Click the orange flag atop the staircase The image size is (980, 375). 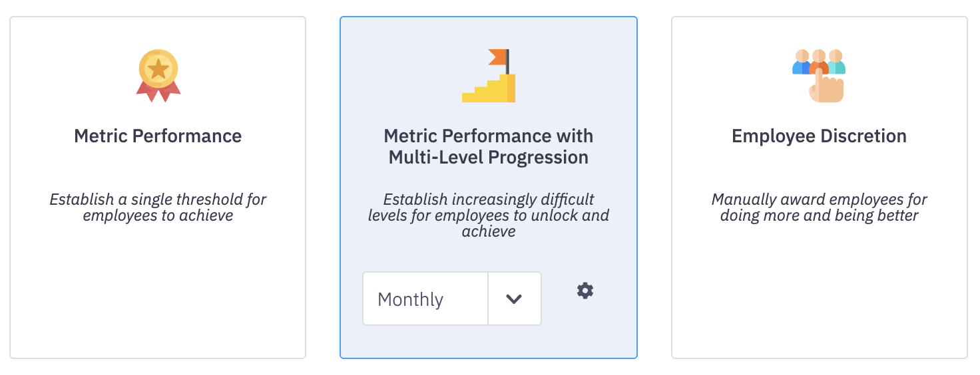pyautogui.click(x=497, y=57)
